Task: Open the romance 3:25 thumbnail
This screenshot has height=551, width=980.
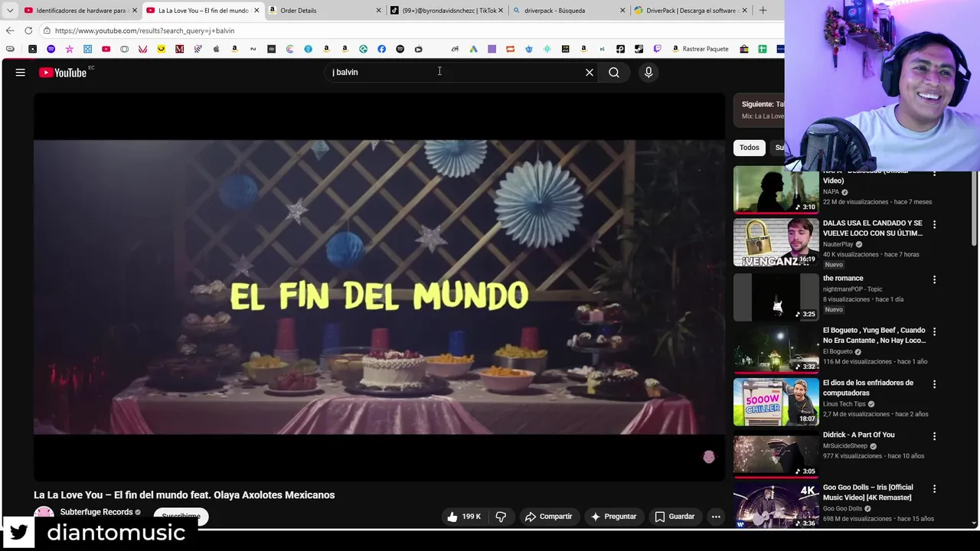Action: coord(776,297)
